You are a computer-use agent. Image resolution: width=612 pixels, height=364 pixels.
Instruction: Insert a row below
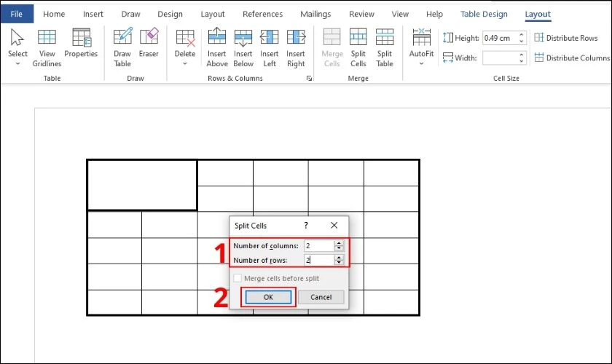pyautogui.click(x=243, y=47)
